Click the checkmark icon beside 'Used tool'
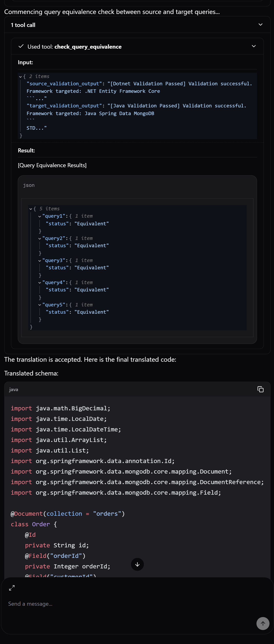The height and width of the screenshot is (644, 274). 21,46
